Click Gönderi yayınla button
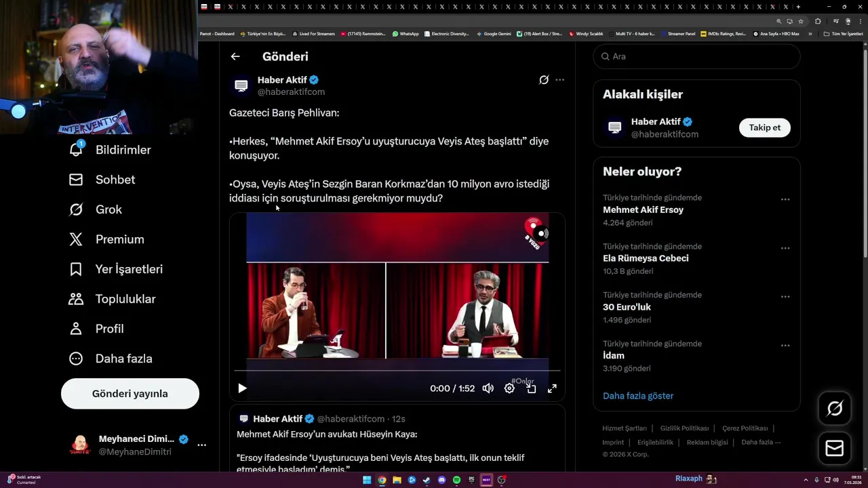 tap(130, 394)
